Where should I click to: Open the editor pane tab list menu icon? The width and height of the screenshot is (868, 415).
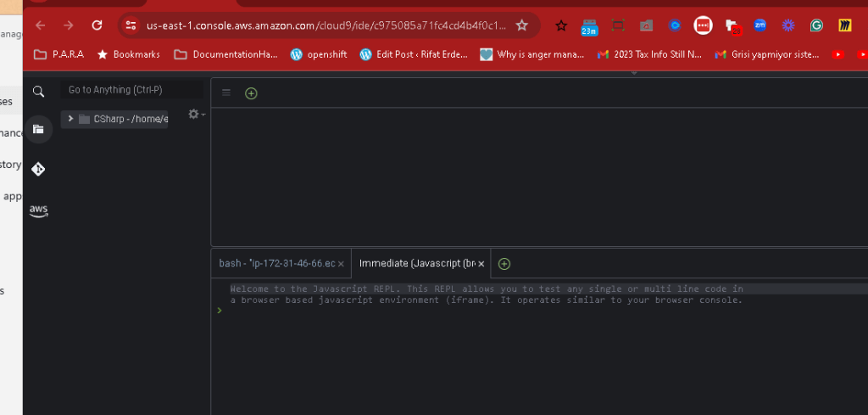pos(225,93)
